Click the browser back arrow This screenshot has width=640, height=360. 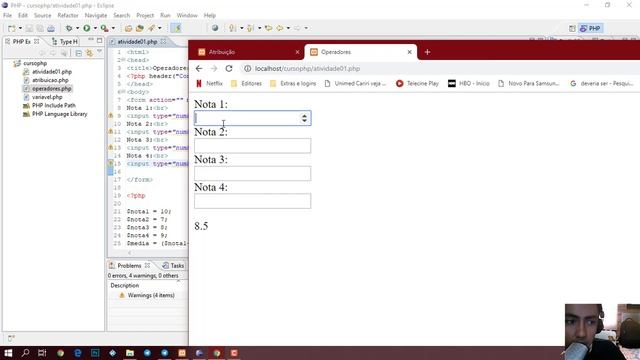199,69
